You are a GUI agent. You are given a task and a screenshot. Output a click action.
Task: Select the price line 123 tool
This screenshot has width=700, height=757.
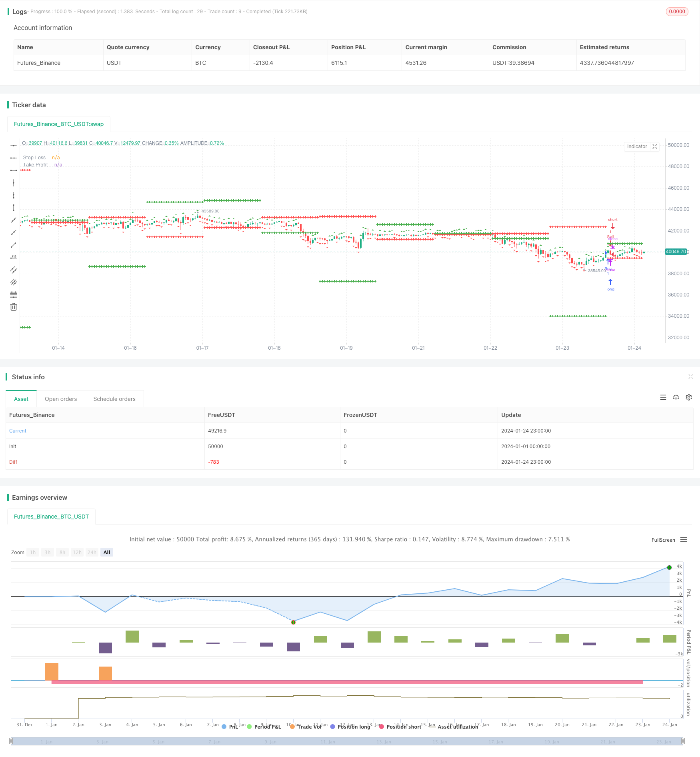14,257
